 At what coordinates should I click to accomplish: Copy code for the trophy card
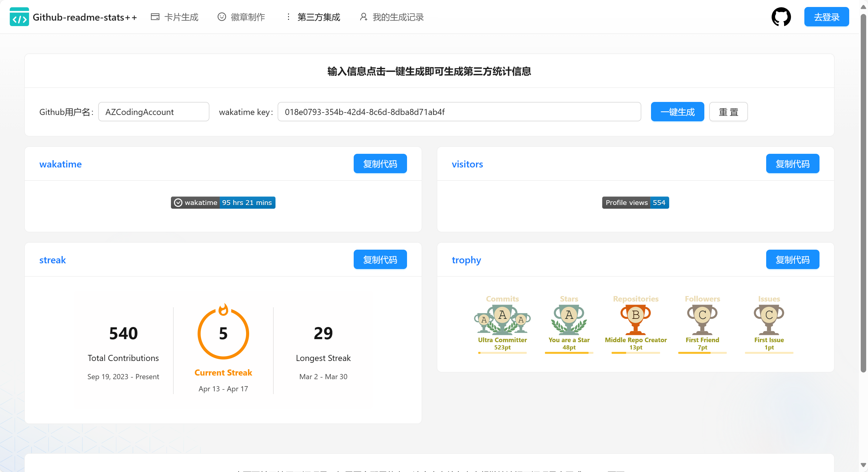(792, 260)
